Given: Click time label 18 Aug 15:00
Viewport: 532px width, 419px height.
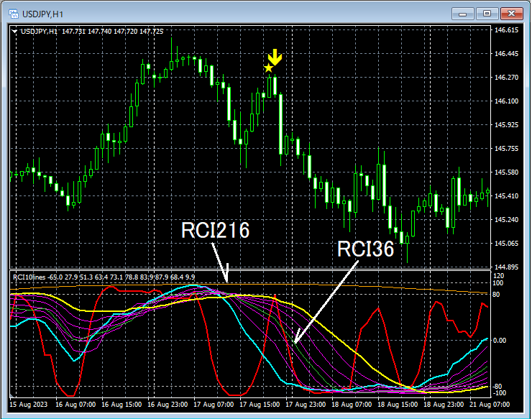Looking at the screenshot, I should pos(398,405).
